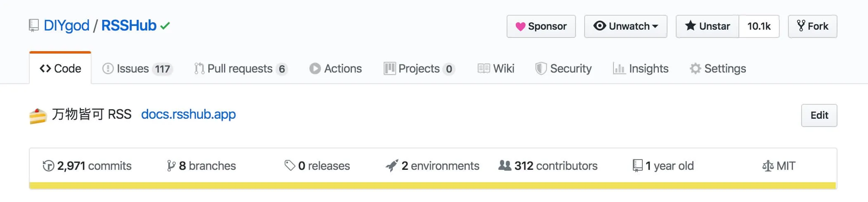Click the environments rocket icon
The width and height of the screenshot is (868, 202).
click(392, 166)
